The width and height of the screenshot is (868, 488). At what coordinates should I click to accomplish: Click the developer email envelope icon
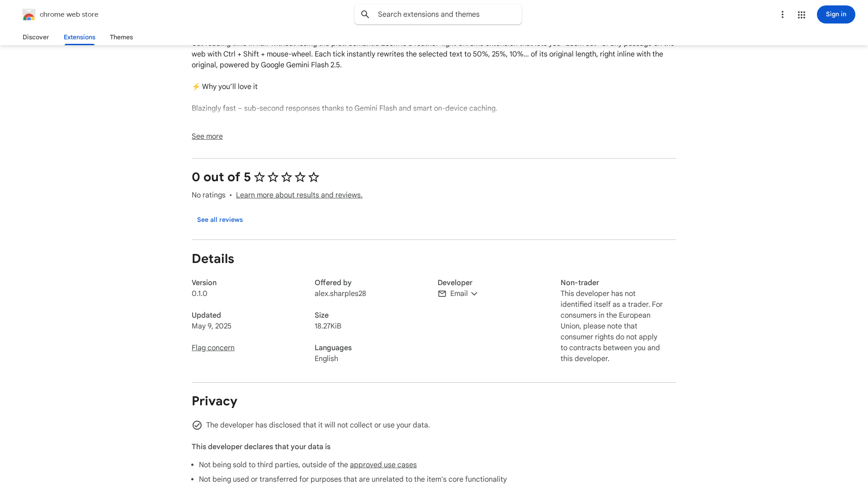[x=442, y=294]
